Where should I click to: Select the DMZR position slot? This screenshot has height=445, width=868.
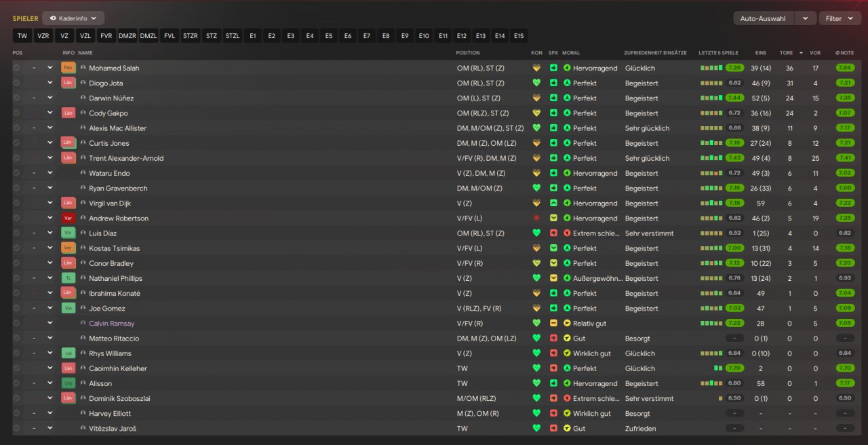click(127, 36)
